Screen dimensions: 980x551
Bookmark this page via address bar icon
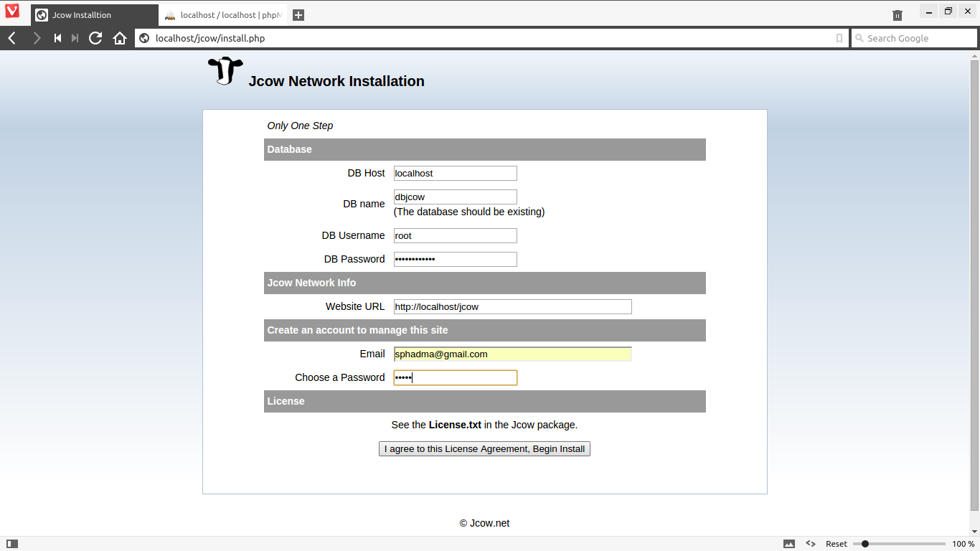click(x=839, y=38)
